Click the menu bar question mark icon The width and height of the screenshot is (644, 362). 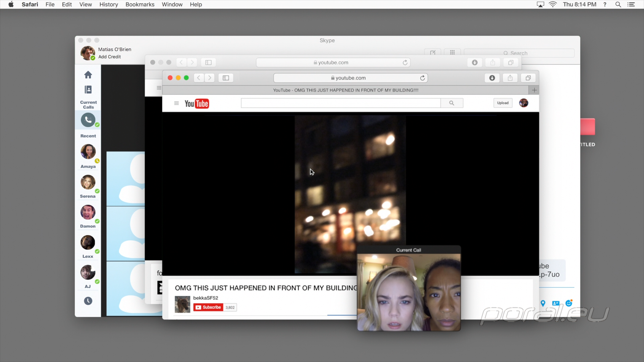[x=605, y=4]
